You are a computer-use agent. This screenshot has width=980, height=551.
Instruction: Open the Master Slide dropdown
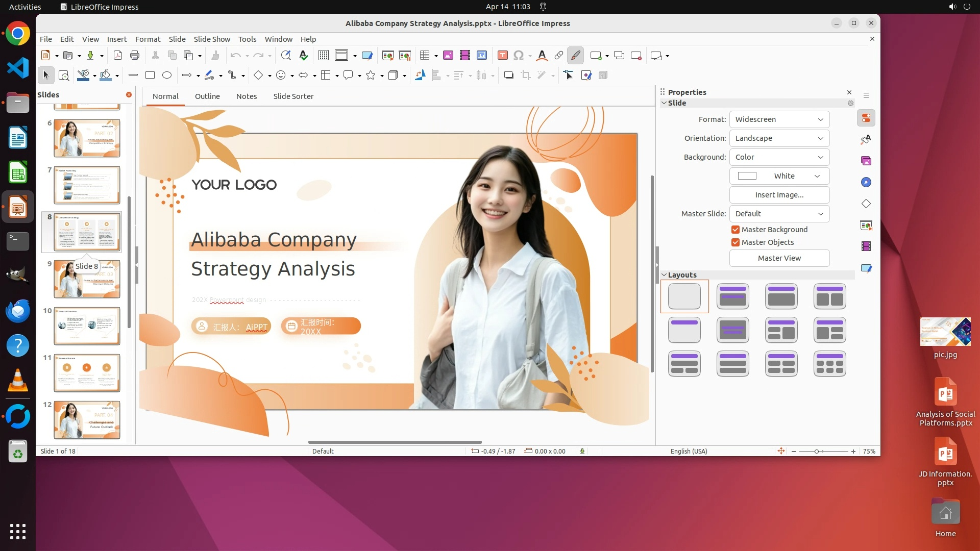779,214
